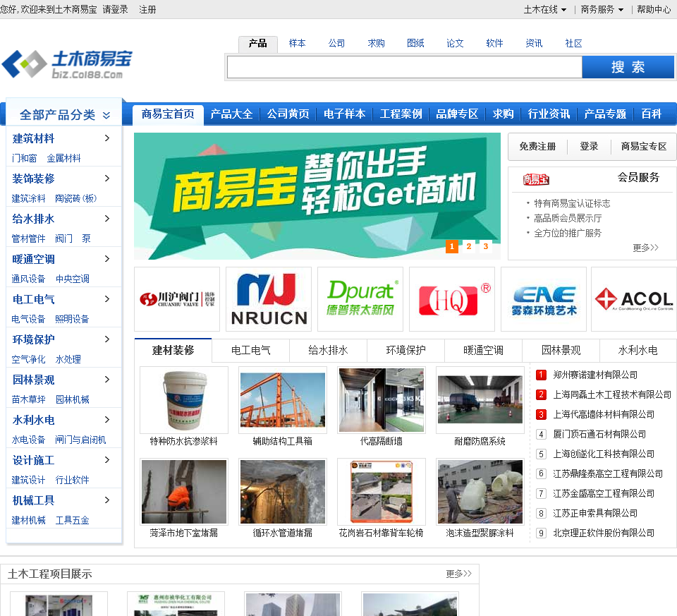Viewport: 677px width, 616px height.
Task: Click 注册 link at the top bar
Action: 147,9
